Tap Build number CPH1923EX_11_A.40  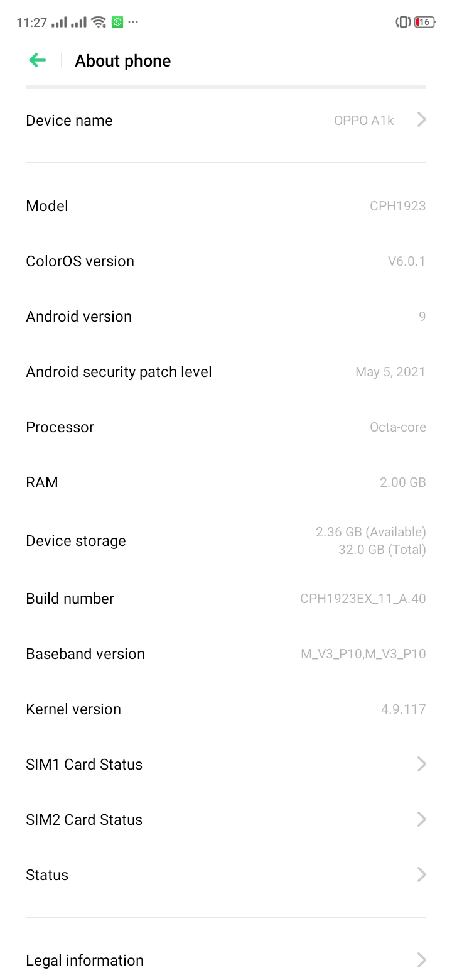(x=226, y=598)
